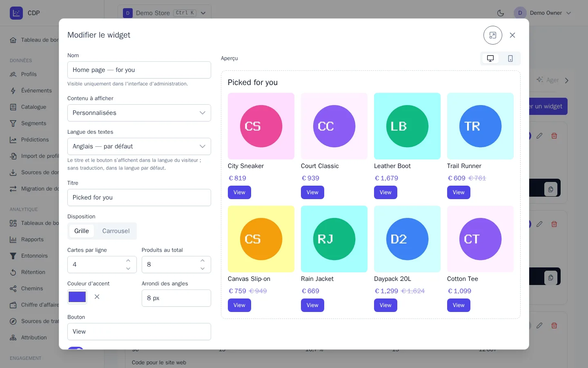Viewport: 588px width, 368px height.
Task: Toggle dark mode moon icon
Action: [x=501, y=13]
